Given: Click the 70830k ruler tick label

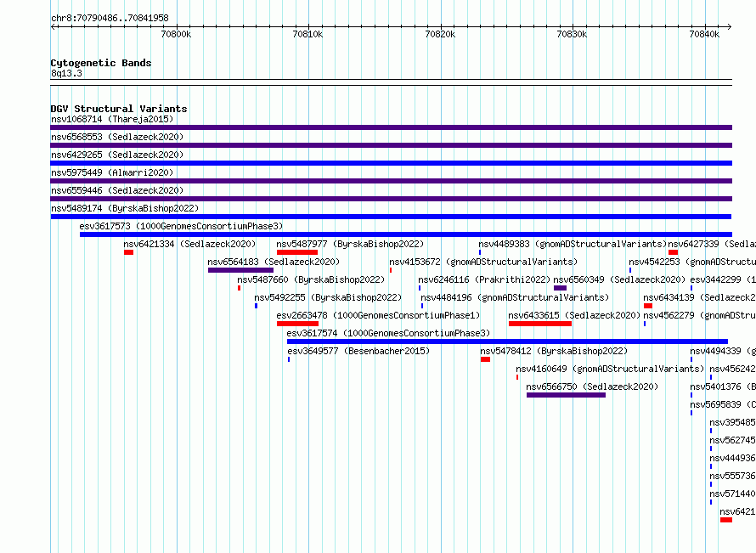Looking at the screenshot, I should point(572,34).
